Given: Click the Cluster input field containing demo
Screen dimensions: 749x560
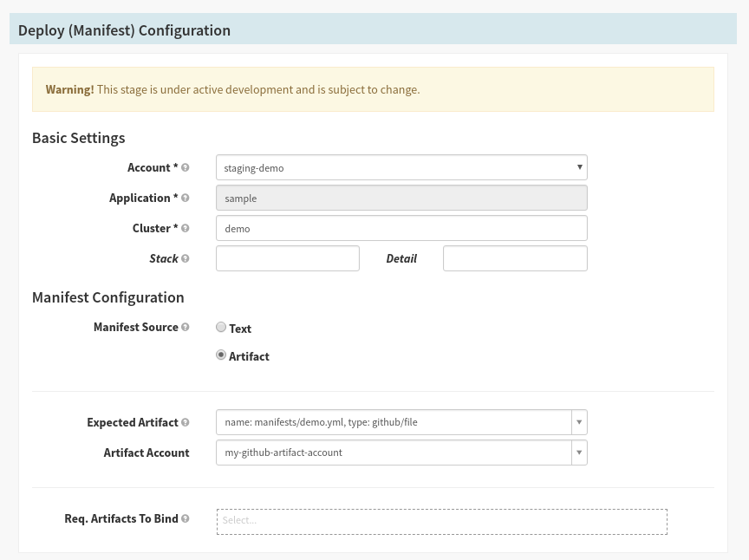Looking at the screenshot, I should tap(401, 228).
